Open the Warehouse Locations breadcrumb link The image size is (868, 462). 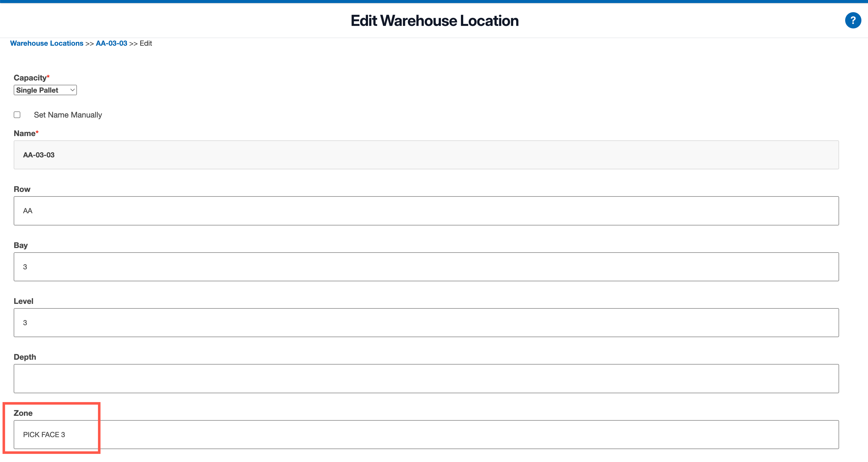pos(46,43)
